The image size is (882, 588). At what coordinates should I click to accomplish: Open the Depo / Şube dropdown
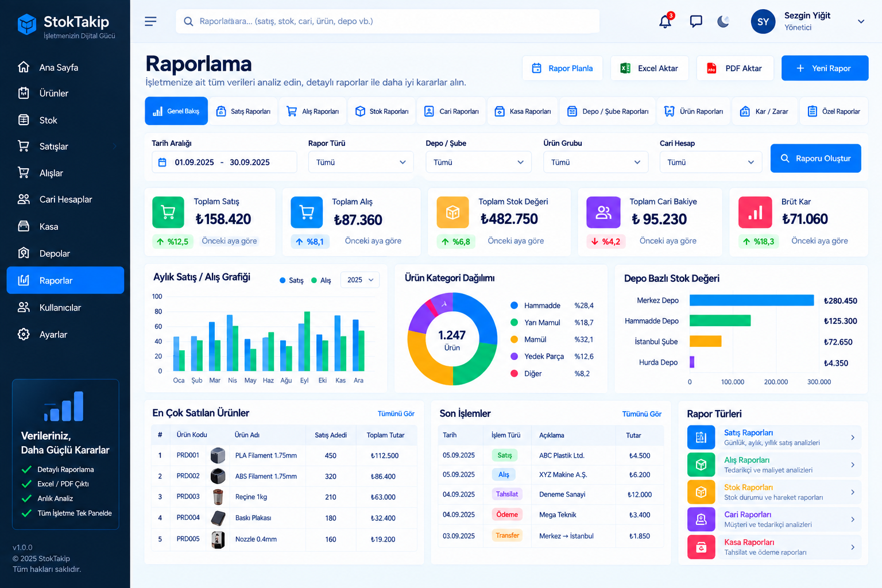[x=478, y=162]
